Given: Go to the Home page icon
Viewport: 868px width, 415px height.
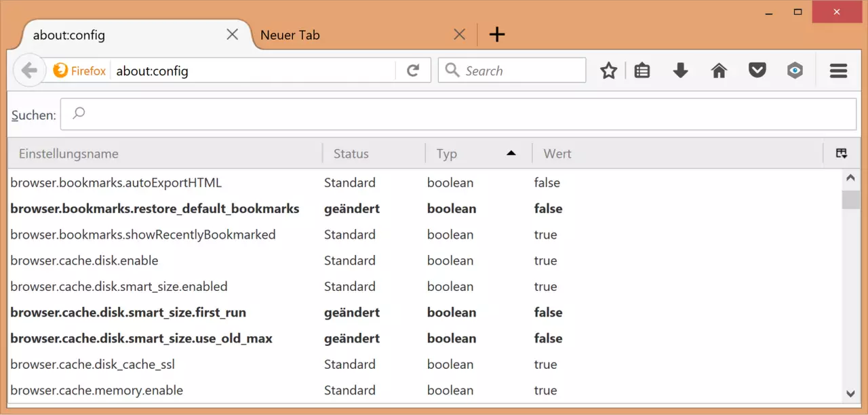Looking at the screenshot, I should point(719,71).
